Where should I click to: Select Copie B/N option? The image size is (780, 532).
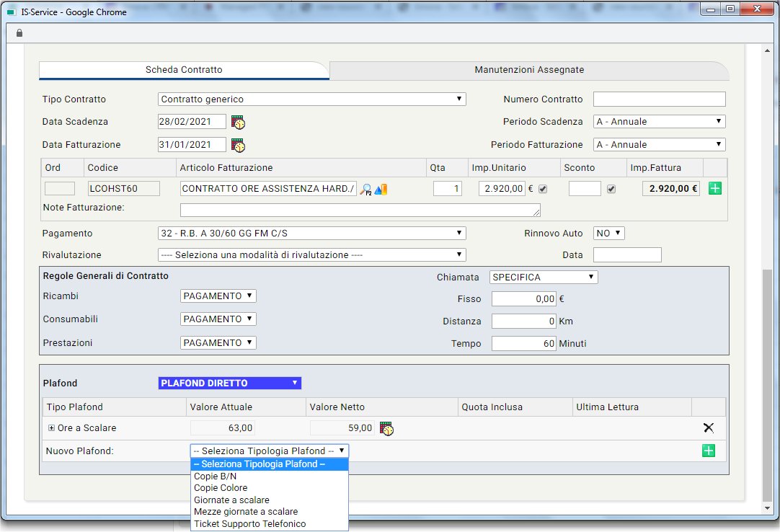[x=270, y=476]
